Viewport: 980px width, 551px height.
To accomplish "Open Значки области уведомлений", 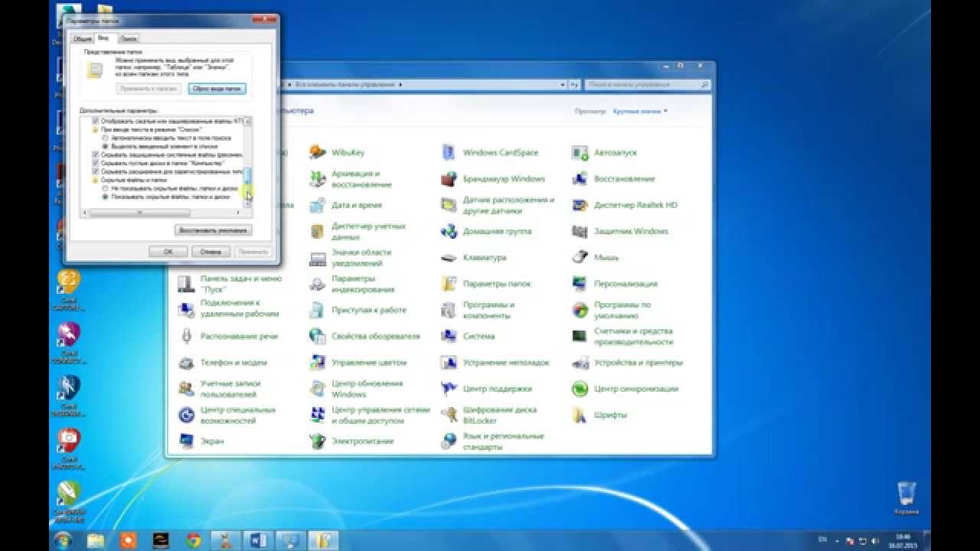I will [x=351, y=258].
